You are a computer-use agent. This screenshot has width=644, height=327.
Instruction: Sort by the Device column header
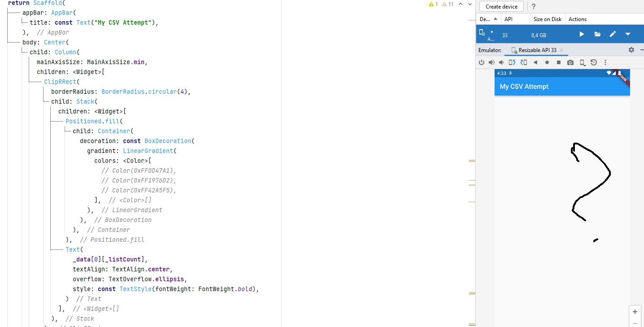pos(488,19)
